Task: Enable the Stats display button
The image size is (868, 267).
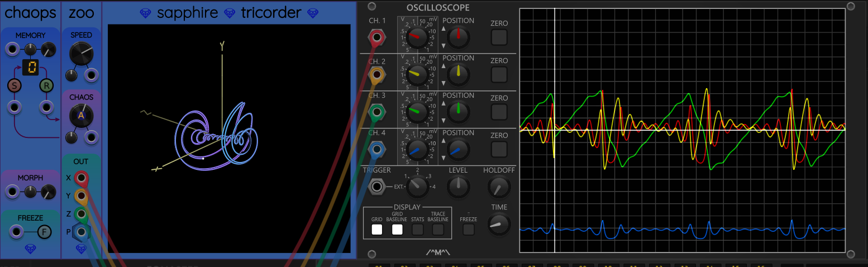Action: 417,229
